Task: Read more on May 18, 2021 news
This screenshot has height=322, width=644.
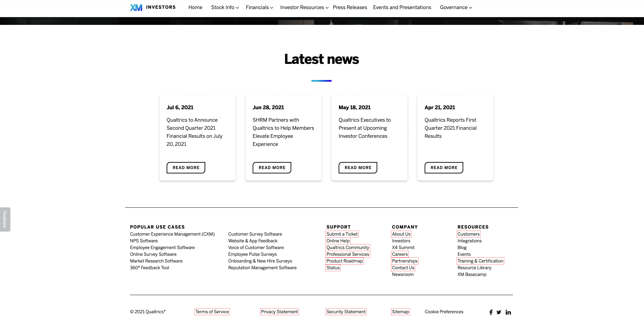Action: point(358,168)
